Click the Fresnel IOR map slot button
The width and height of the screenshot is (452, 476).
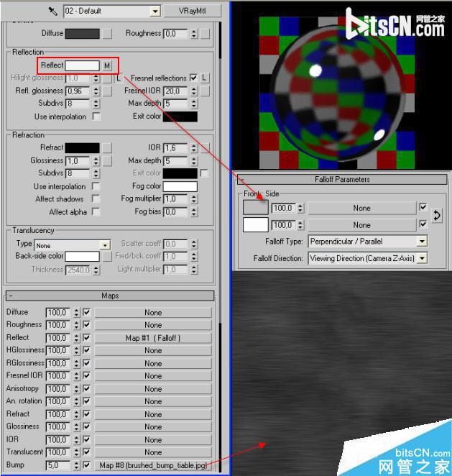[x=205, y=91]
